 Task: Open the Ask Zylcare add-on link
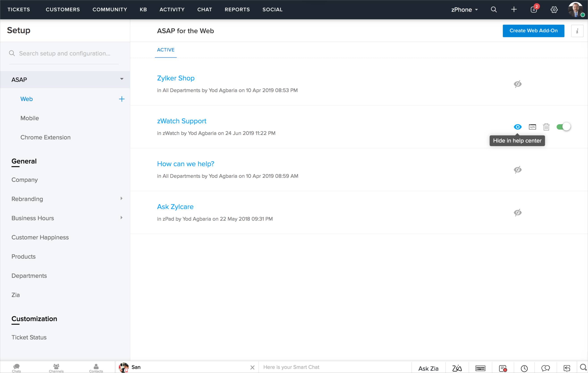175,207
